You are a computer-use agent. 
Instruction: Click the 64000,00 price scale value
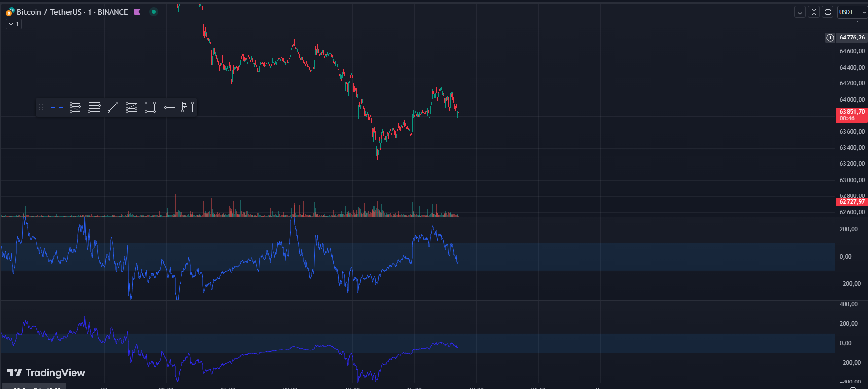(x=852, y=100)
